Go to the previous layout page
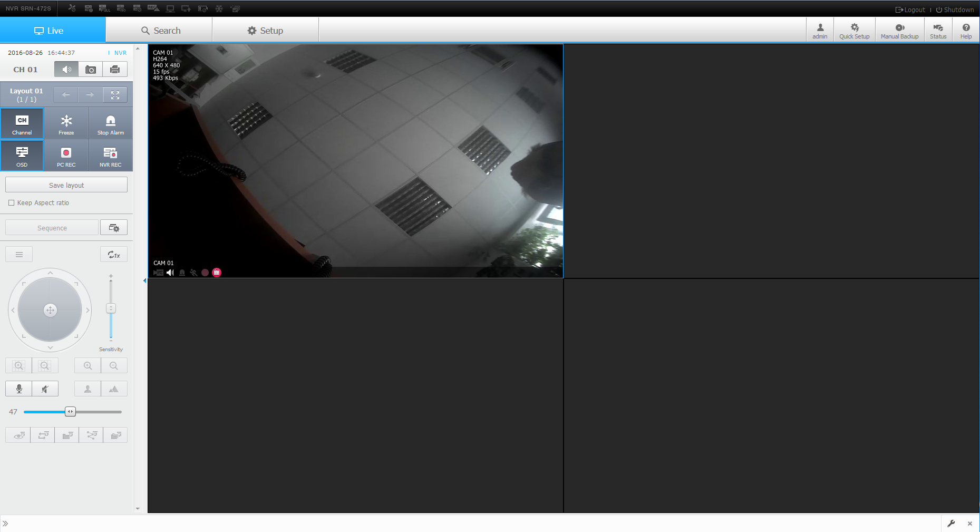980x532 pixels. coord(66,95)
